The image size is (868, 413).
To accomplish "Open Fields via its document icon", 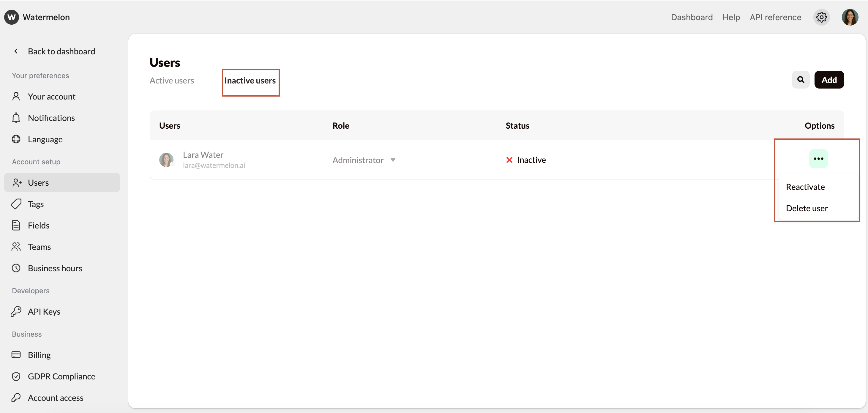I will pos(17,225).
